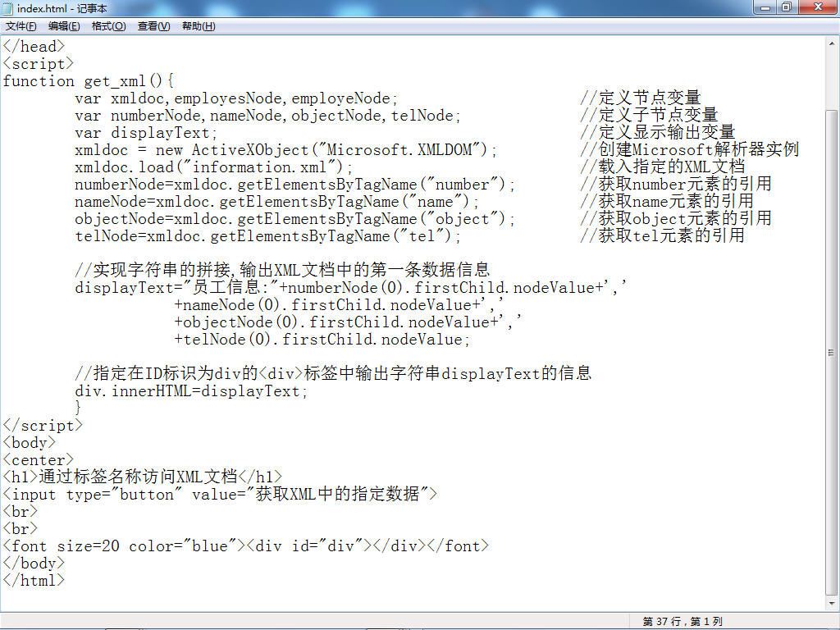This screenshot has width=840, height=630.
Task: Open the 帮助(H) menu
Action: click(x=199, y=26)
